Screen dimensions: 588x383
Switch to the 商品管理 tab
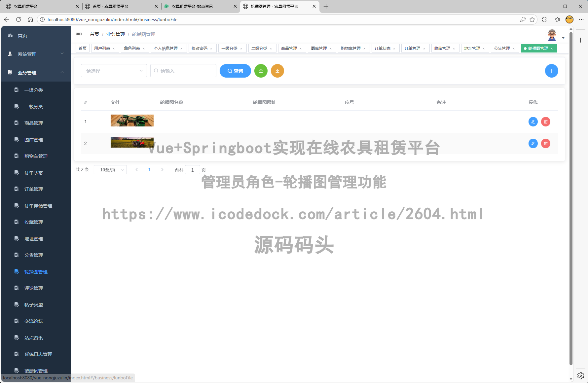(x=290, y=48)
